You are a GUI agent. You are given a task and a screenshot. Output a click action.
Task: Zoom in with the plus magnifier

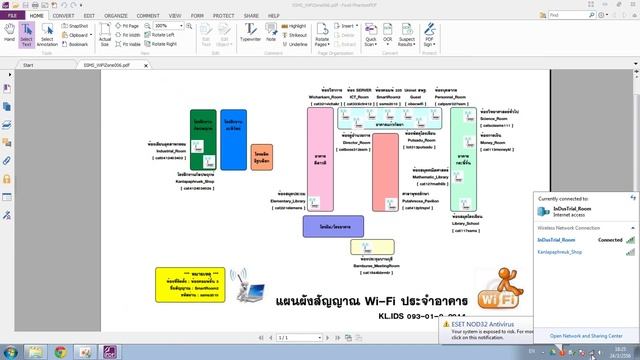coord(189,26)
